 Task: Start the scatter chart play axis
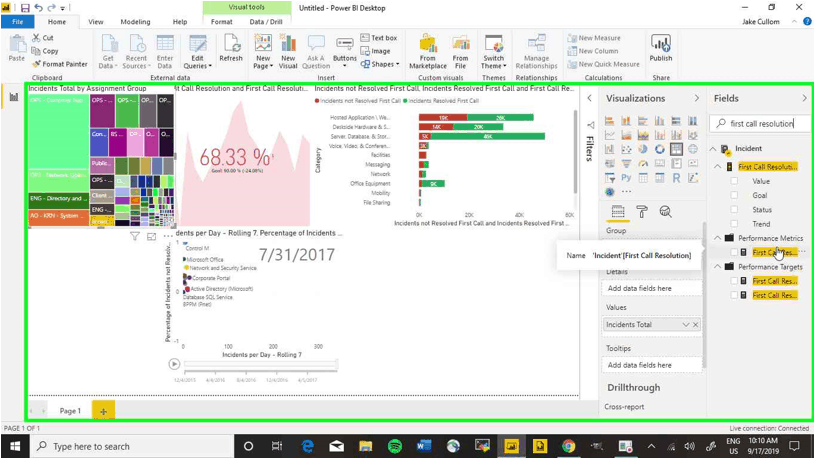point(174,364)
